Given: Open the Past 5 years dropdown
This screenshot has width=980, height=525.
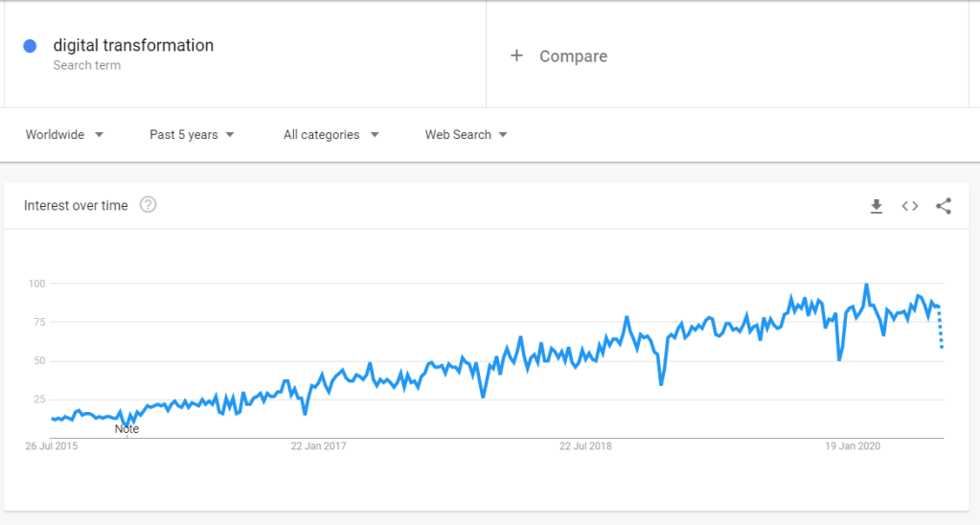Looking at the screenshot, I should coord(192,135).
